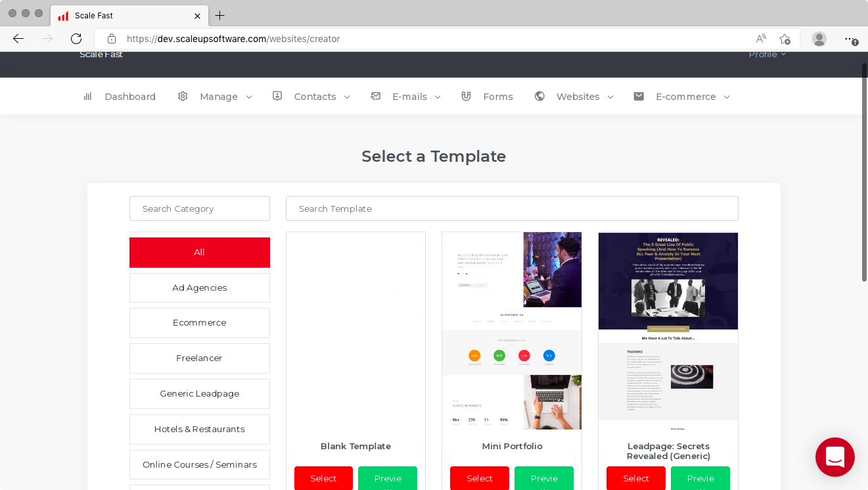Select the Leadpage Secrets Revealed template
This screenshot has width=868, height=490.
636,478
